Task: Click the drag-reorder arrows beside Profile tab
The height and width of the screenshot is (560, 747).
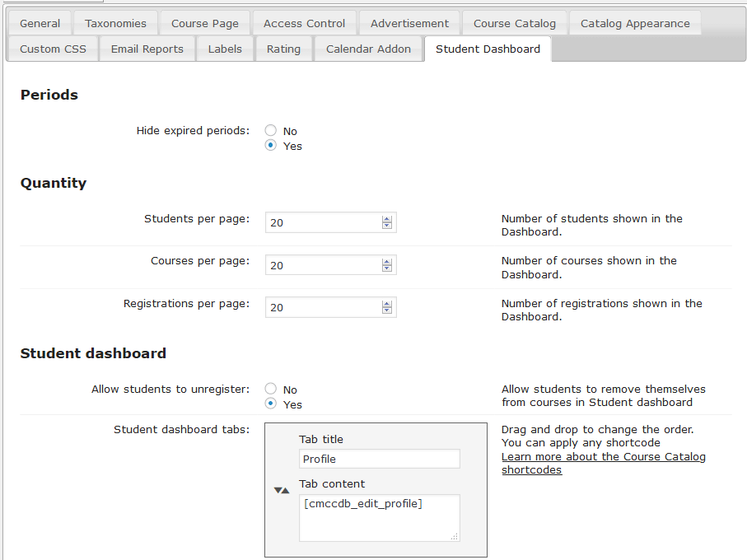Action: tap(282, 490)
